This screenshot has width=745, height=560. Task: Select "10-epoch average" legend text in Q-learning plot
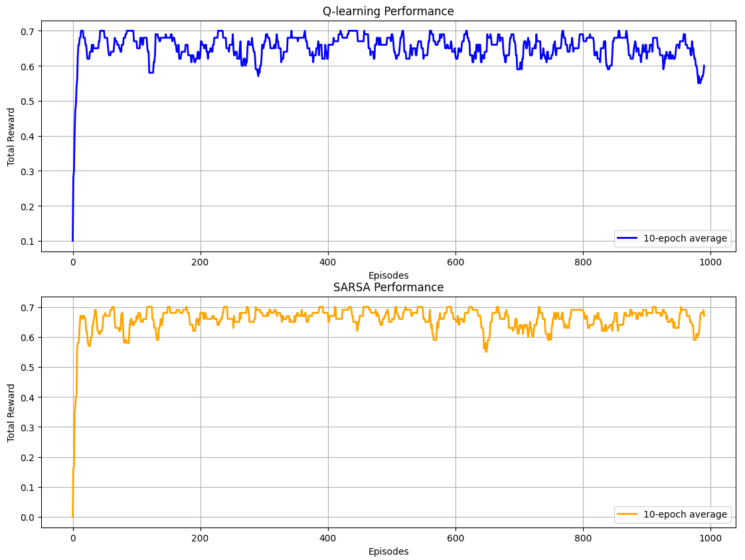(685, 238)
